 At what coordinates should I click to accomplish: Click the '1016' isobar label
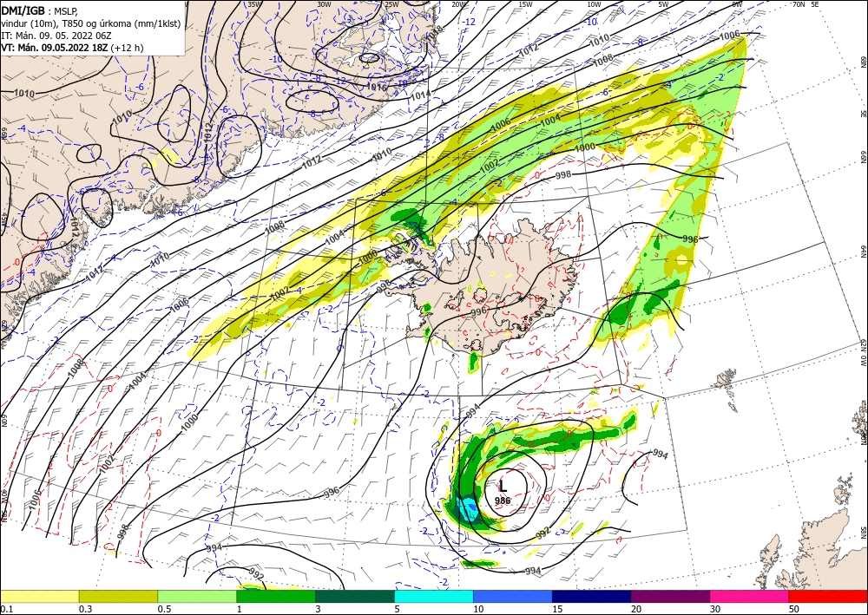(377, 87)
